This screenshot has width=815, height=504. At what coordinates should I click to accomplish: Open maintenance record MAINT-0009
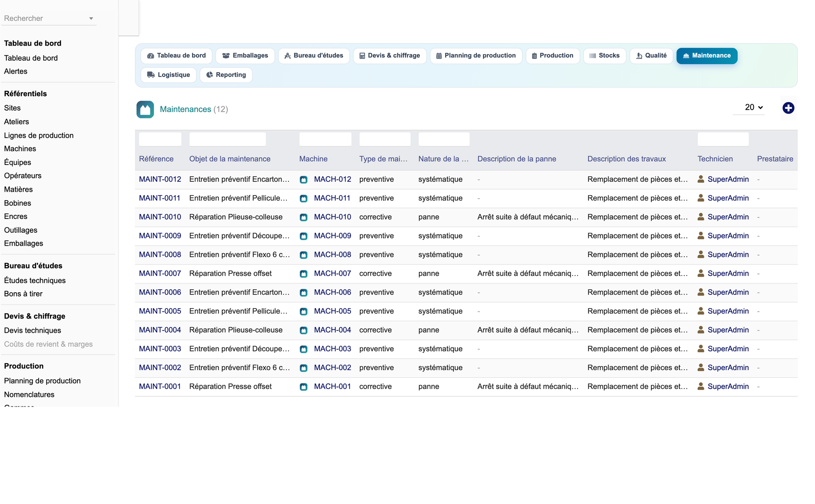click(x=160, y=236)
